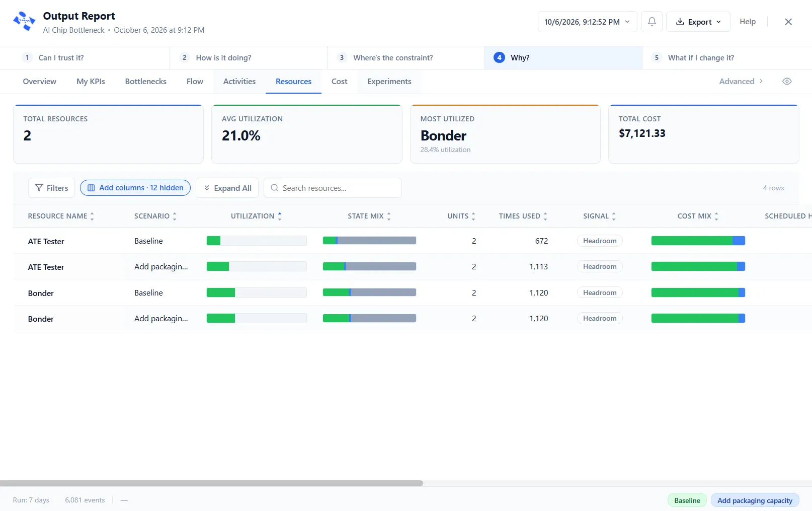This screenshot has width=812, height=511.
Task: Click the ATE Tester Baseline utilization bar
Action: (257, 241)
